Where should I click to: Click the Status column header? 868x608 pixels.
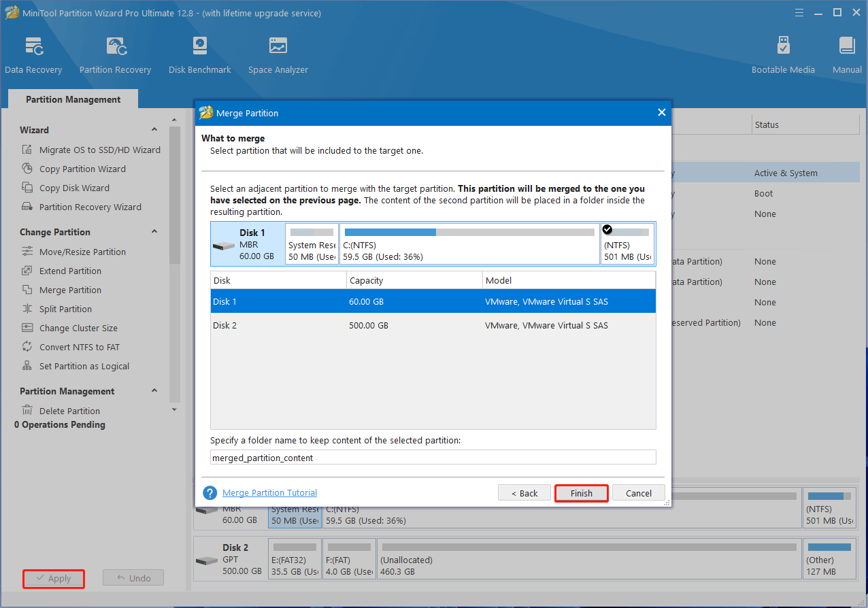(x=805, y=124)
